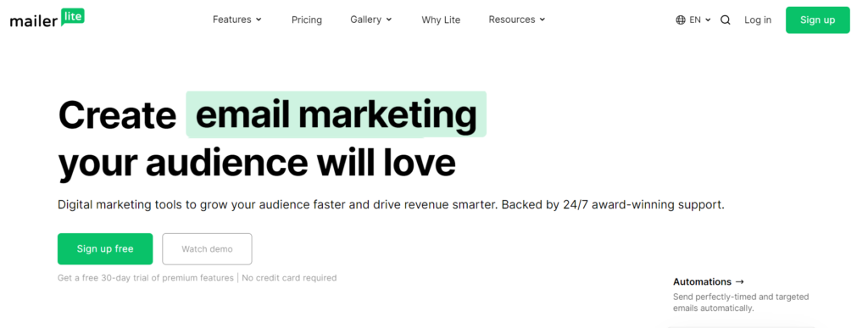Viewport: 868px width, 328px height.
Task: Click the Watch demo button
Action: point(207,249)
